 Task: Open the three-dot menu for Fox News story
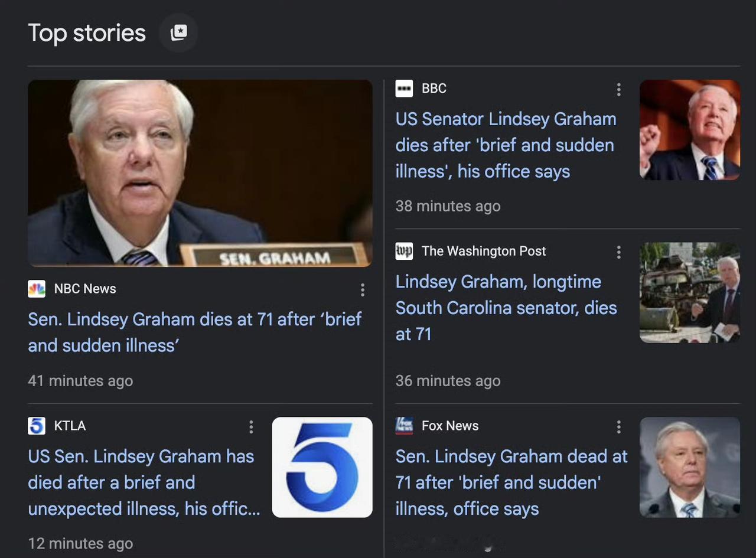618,426
